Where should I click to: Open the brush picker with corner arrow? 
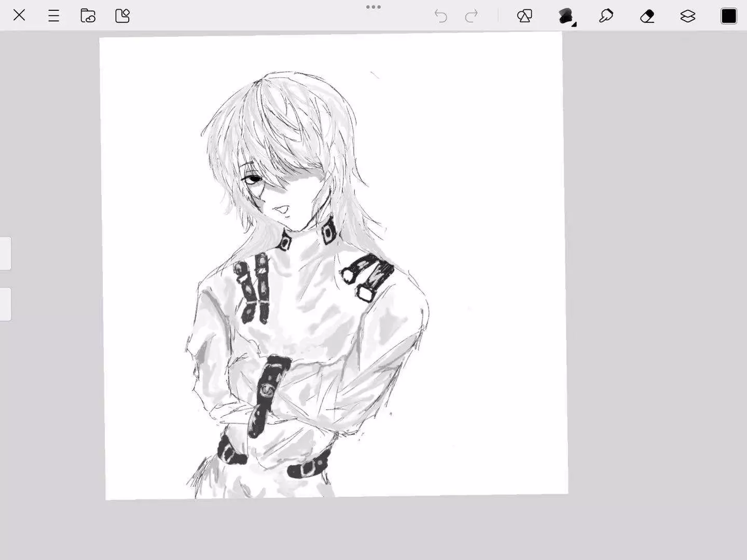pyautogui.click(x=566, y=16)
